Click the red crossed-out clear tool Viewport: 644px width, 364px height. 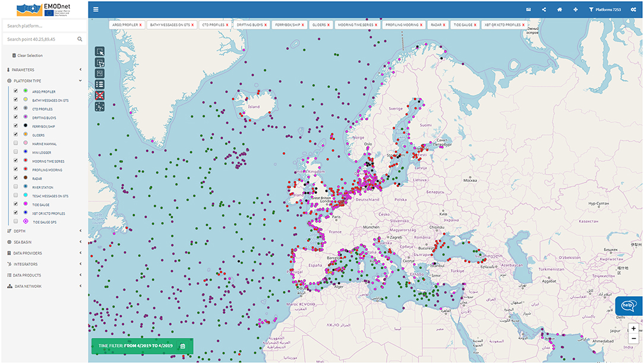tap(100, 96)
